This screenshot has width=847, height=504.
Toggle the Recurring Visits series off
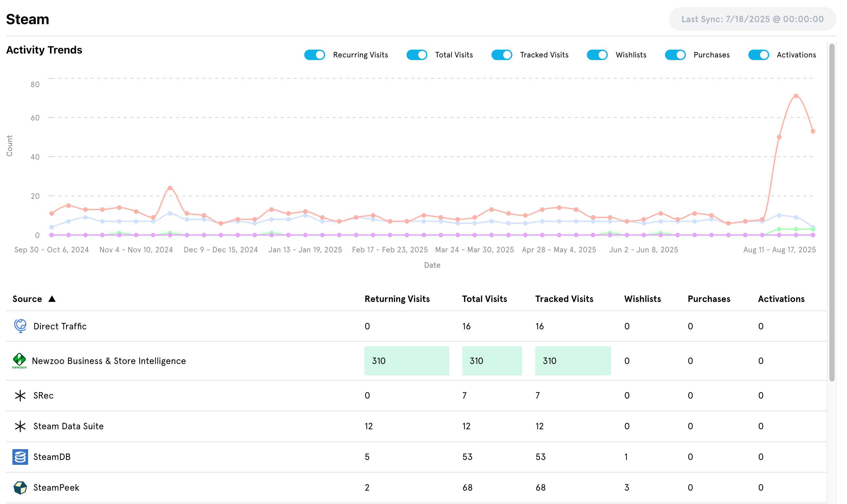coord(314,55)
